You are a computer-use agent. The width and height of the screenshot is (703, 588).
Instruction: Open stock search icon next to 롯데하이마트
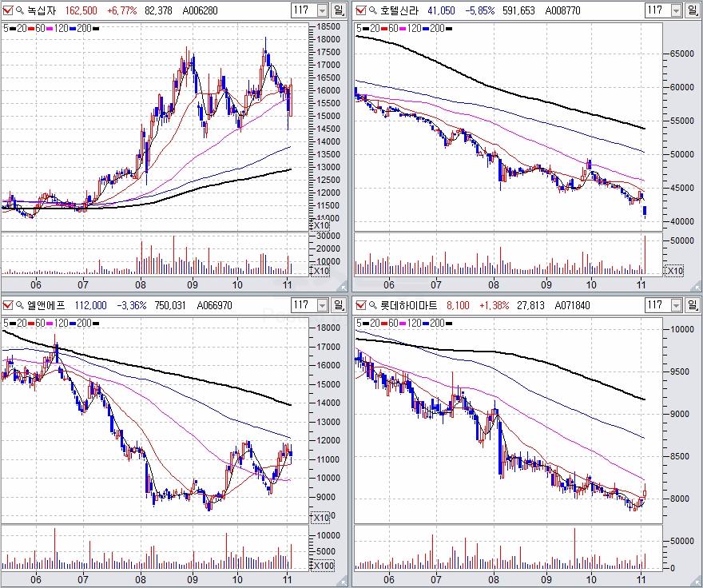point(371,305)
